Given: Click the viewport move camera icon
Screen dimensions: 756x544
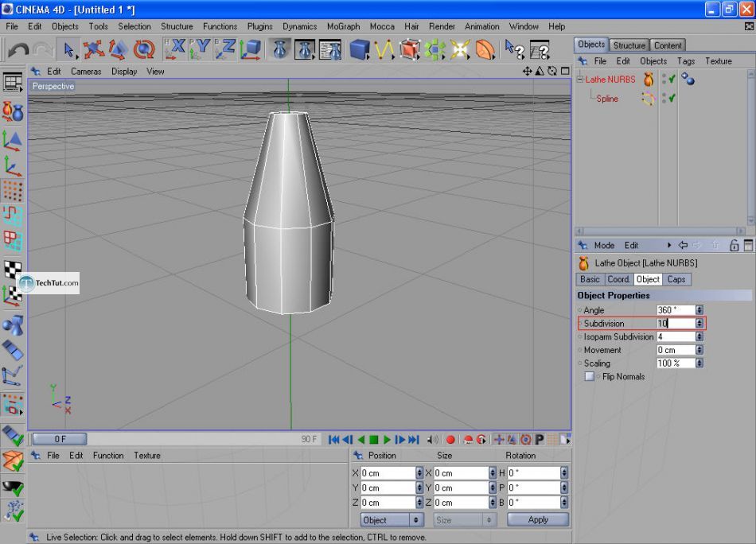Looking at the screenshot, I should 527,72.
